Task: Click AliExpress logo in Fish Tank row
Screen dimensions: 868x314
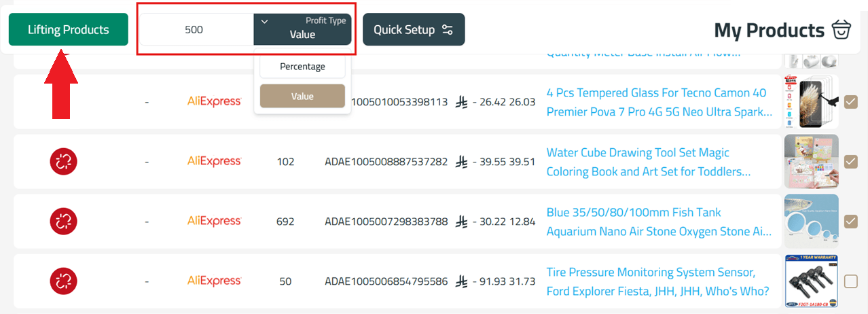Action: tap(214, 222)
